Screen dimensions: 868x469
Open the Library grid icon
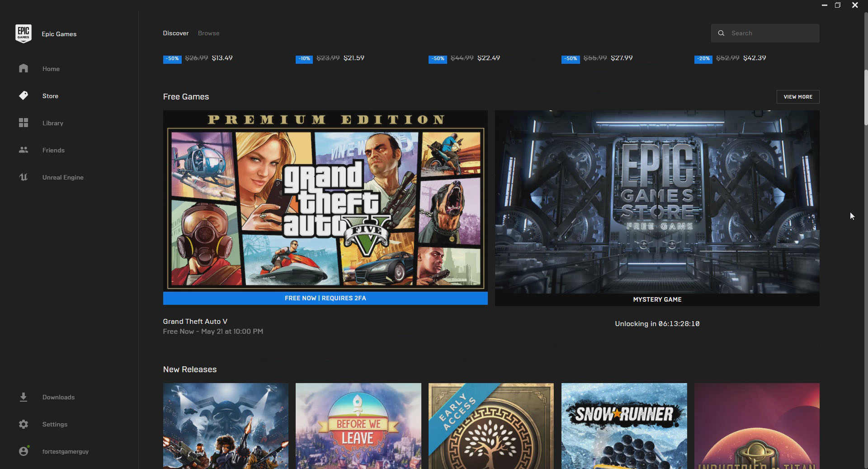(24, 123)
